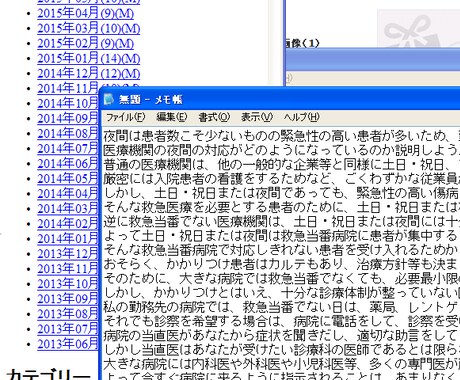
Task: Click the line starting そんな救急医療を必要とする
Action: (281, 207)
